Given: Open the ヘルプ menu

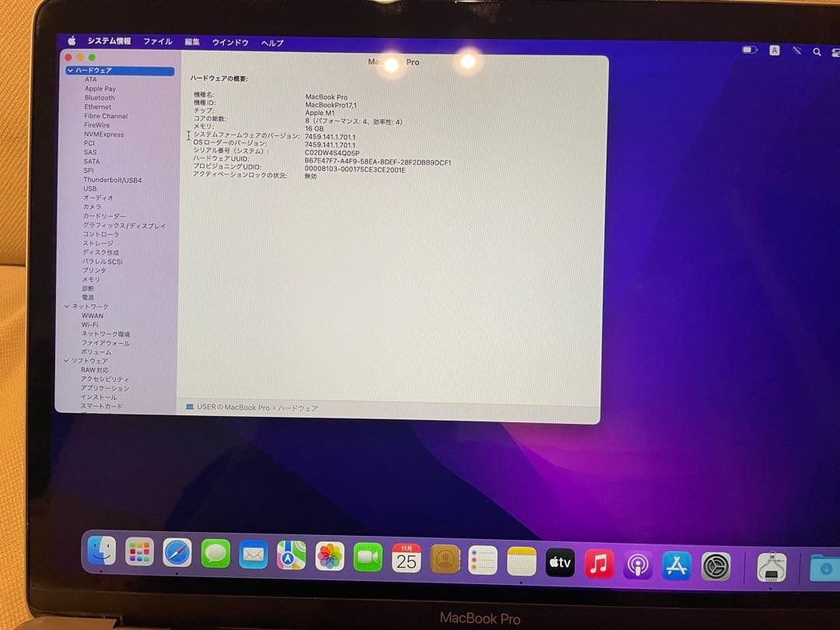Looking at the screenshot, I should (x=273, y=43).
